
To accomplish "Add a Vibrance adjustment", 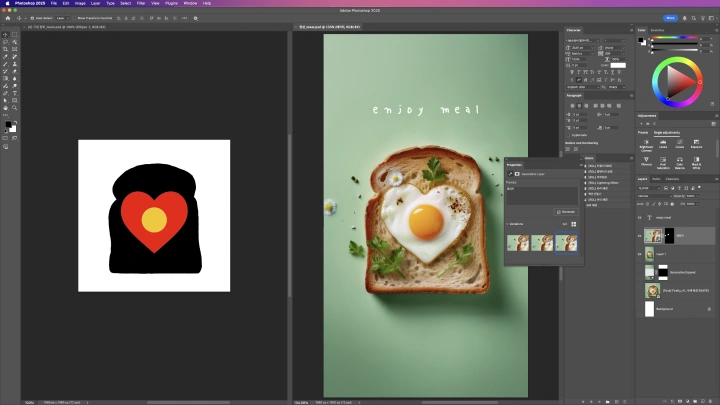I will [x=646, y=161].
